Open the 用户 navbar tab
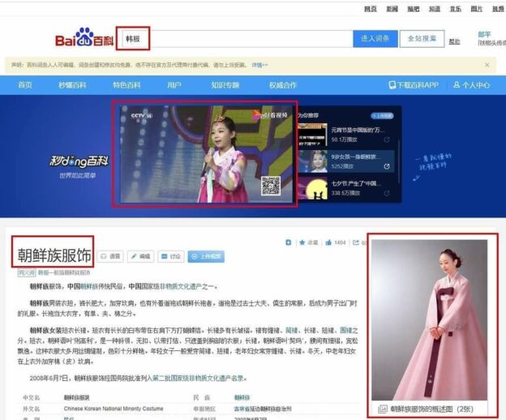 174,85
